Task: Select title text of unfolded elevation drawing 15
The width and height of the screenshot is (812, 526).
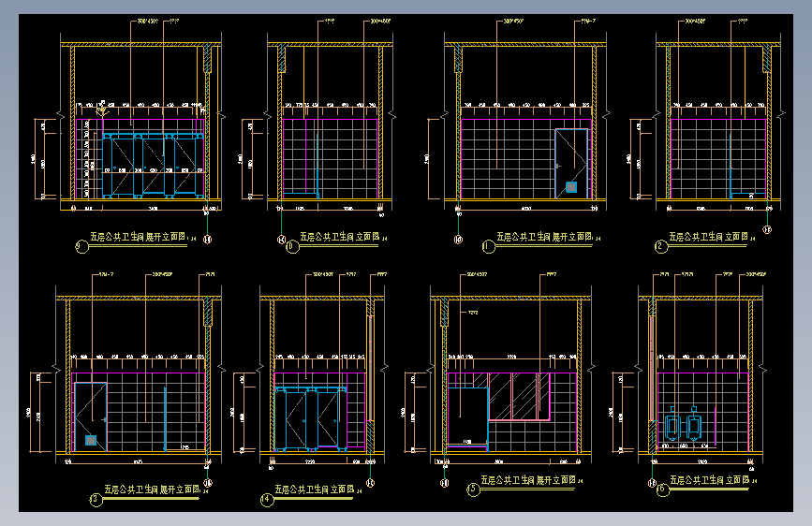Action: point(527,480)
